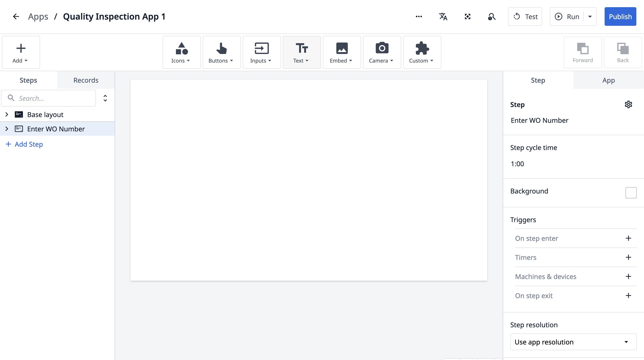Open the Inputs widget menu
This screenshot has width=644, height=360.
(x=261, y=52)
